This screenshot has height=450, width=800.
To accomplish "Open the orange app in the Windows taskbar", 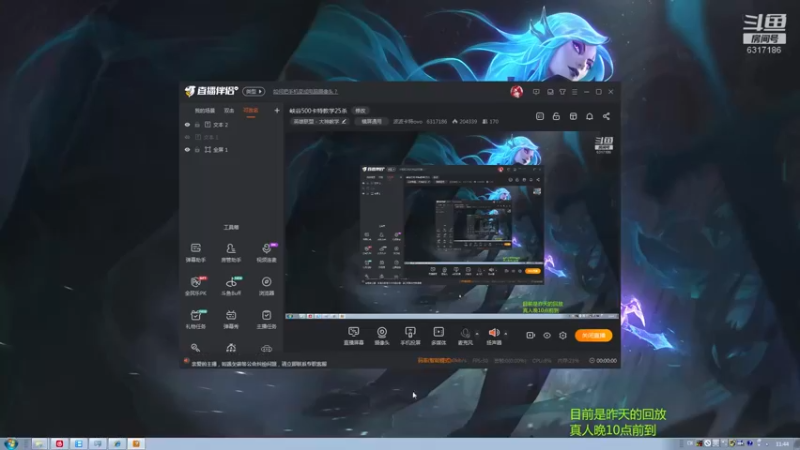I will (136, 444).
